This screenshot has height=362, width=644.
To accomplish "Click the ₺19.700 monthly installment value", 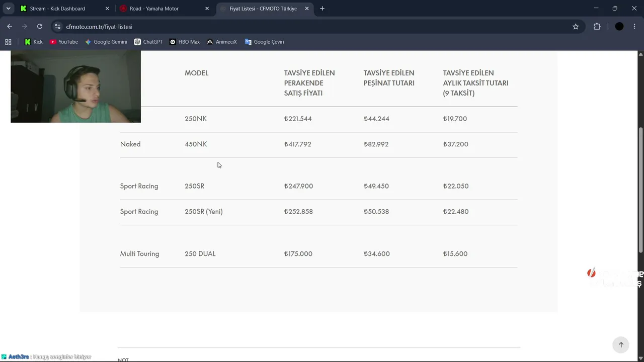I will (x=455, y=119).
